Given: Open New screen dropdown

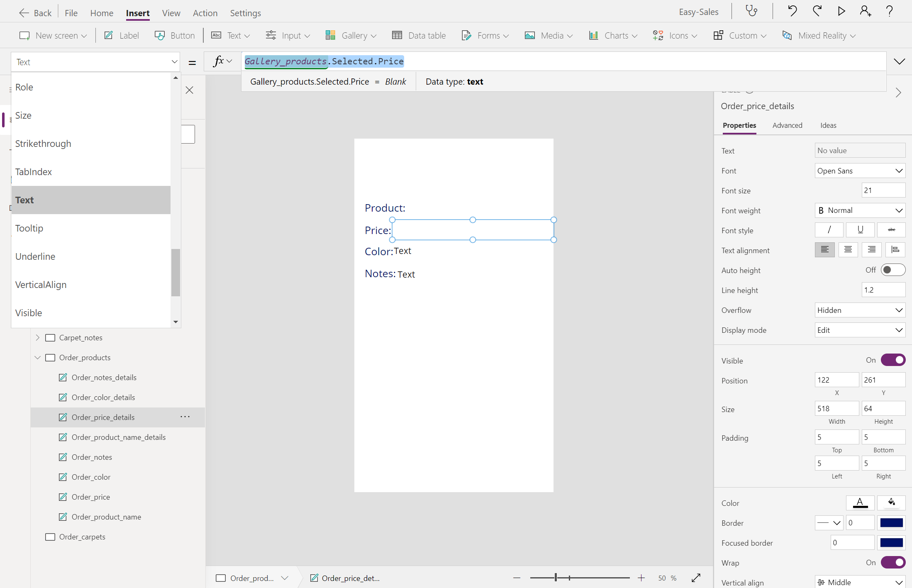Looking at the screenshot, I should 53,36.
